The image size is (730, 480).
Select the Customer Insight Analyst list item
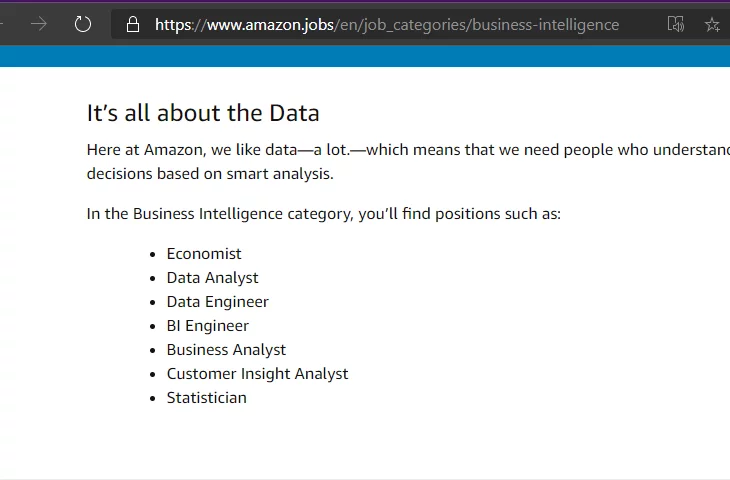[257, 374]
